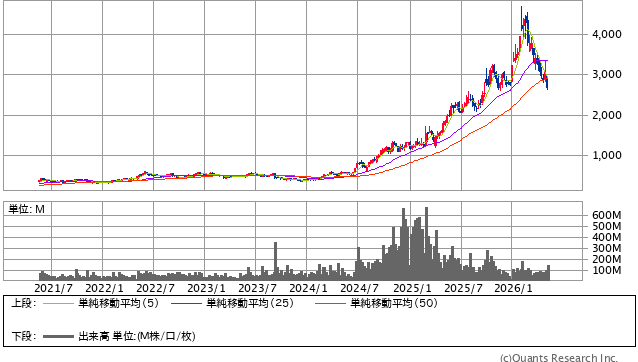
Task: Click the 単純移動平均(25) legend text
Action: coord(250,303)
